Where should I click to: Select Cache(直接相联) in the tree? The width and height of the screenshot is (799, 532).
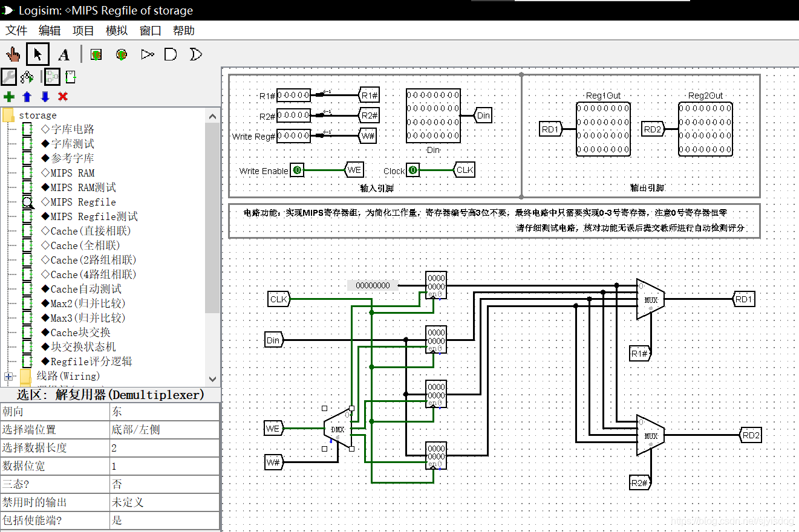85,231
